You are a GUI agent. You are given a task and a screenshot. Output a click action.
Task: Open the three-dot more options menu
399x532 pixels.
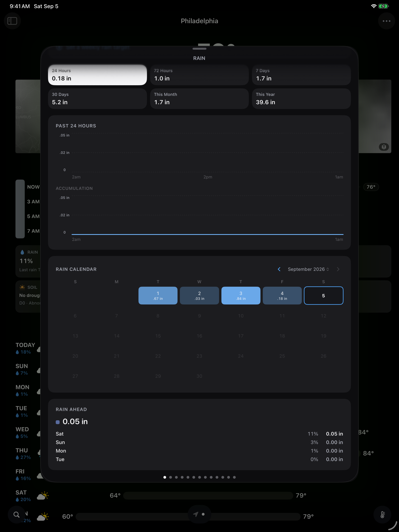pos(386,21)
